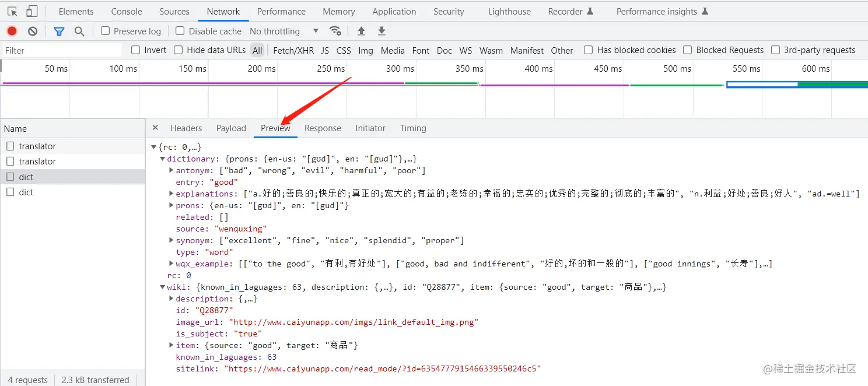Open the Lighthouse panel
868x386 pixels.
(x=509, y=11)
